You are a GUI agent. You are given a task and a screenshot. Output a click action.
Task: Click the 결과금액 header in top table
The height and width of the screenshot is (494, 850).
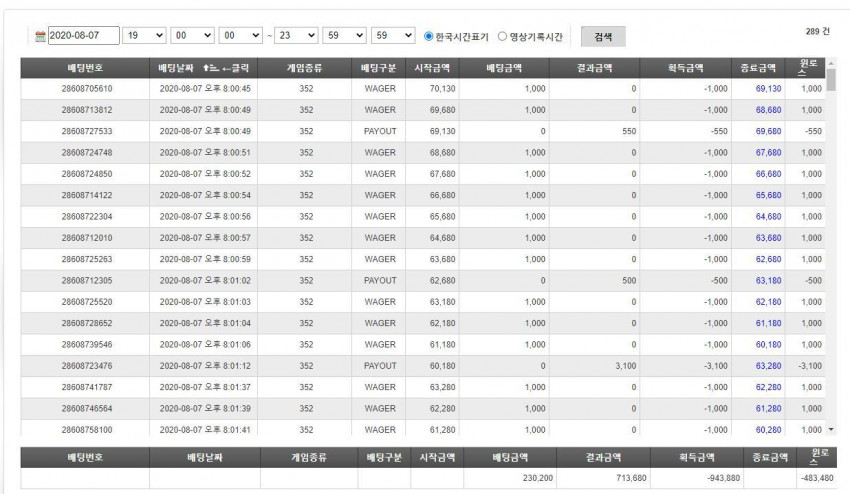click(x=594, y=68)
